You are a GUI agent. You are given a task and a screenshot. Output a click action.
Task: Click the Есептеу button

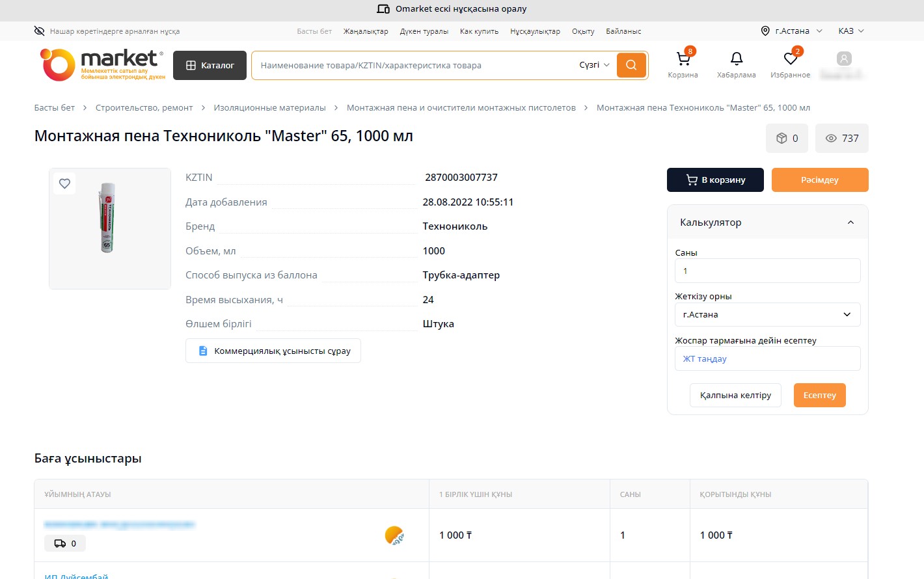tap(819, 395)
